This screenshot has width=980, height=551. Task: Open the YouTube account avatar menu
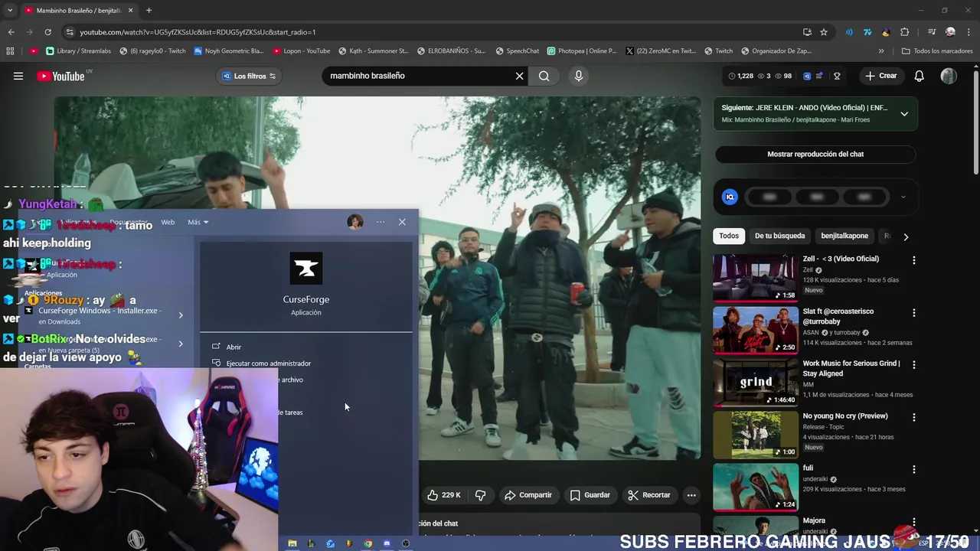coord(949,76)
